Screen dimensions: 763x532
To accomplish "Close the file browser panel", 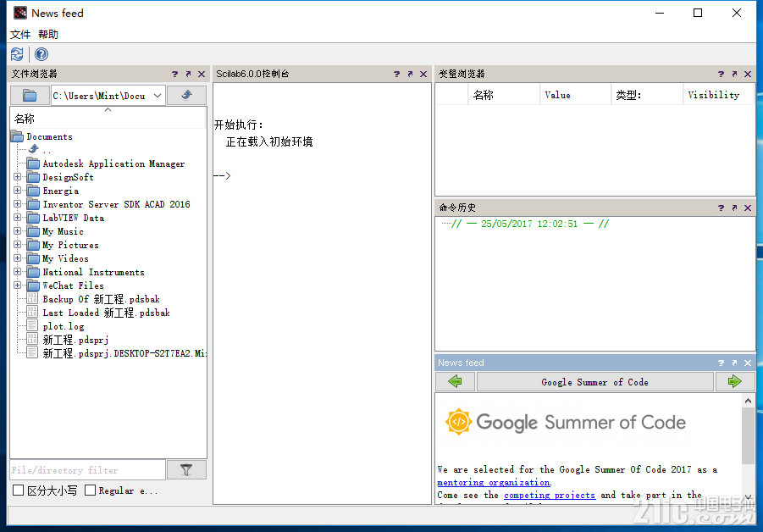I will point(202,74).
